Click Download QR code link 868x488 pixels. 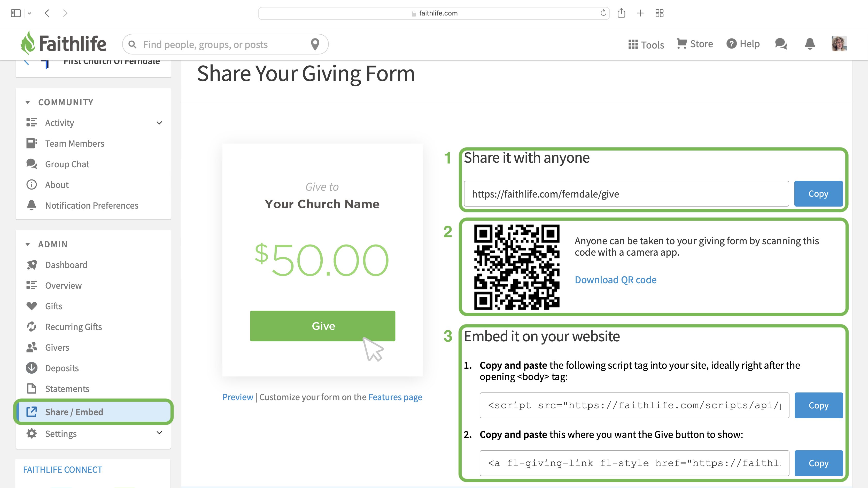(615, 280)
